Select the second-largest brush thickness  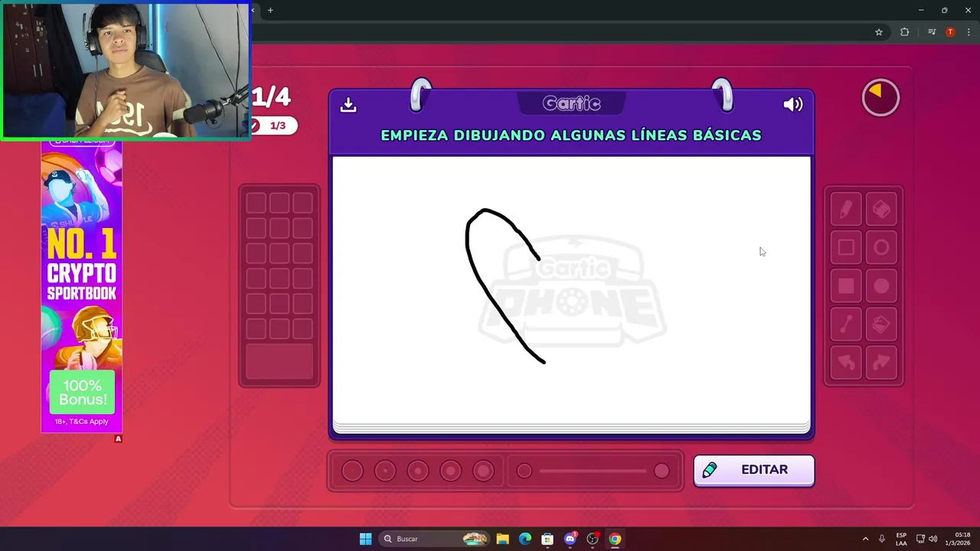[x=451, y=471]
